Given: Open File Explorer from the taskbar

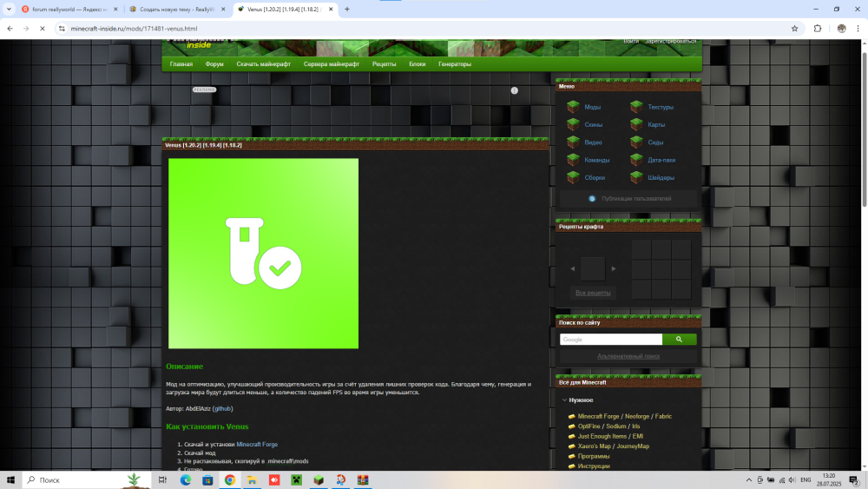Looking at the screenshot, I should point(252,480).
